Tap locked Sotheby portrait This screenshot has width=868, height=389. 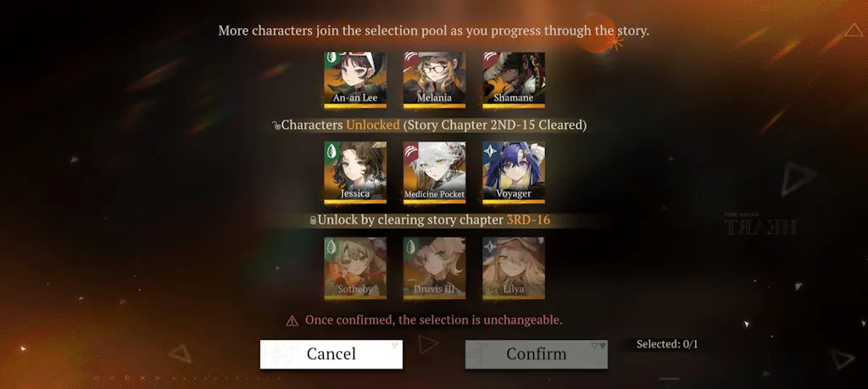coord(355,269)
